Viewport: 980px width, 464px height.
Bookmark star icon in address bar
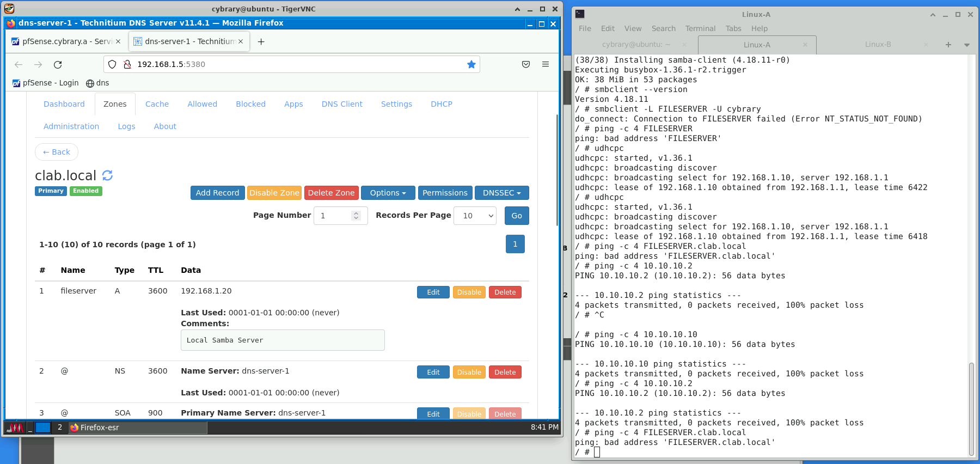click(471, 64)
